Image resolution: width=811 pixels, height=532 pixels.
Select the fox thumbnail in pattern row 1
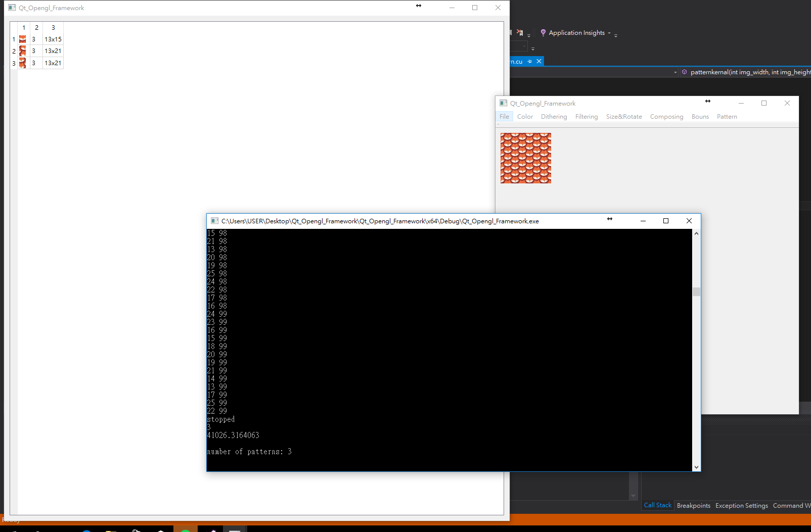23,39
